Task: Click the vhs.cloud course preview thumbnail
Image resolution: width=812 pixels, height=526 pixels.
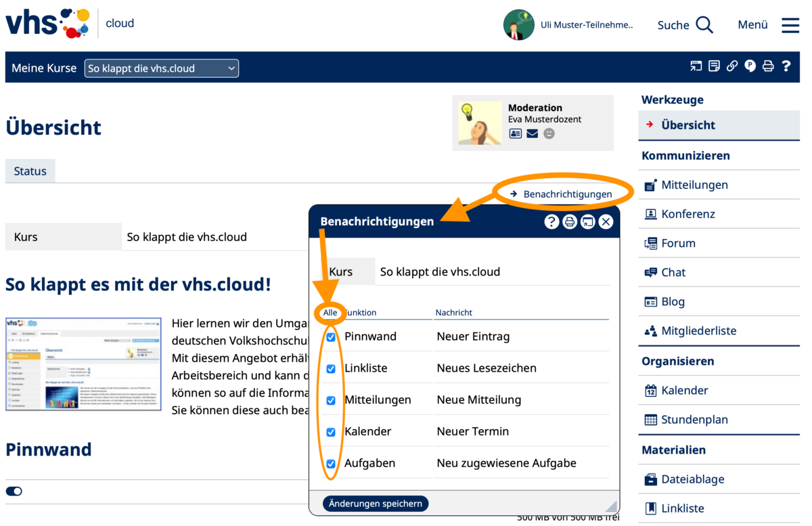Action: (83, 364)
